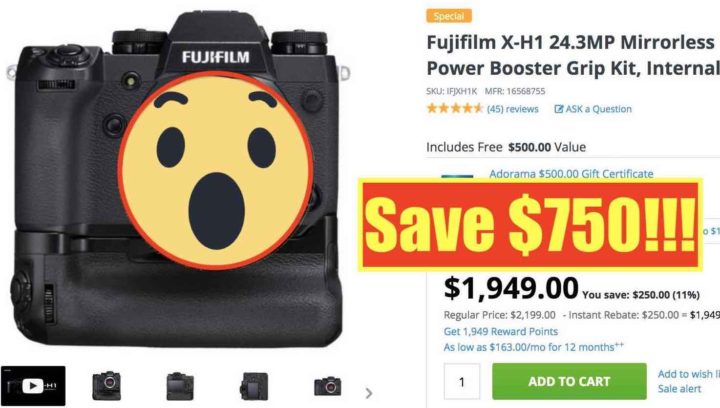Play the X-H1 product video thumbnail
This screenshot has width=720, height=408.
[x=33, y=386]
